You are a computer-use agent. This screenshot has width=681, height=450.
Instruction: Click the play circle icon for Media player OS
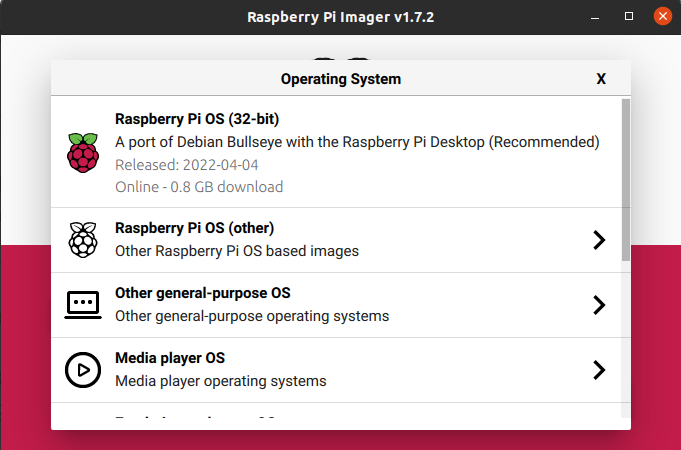tap(83, 370)
